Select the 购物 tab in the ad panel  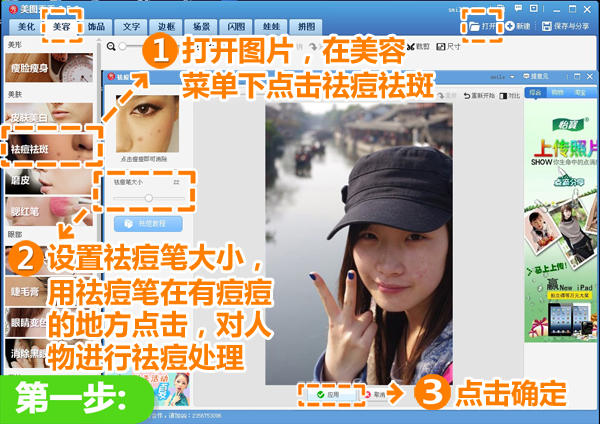(x=557, y=93)
